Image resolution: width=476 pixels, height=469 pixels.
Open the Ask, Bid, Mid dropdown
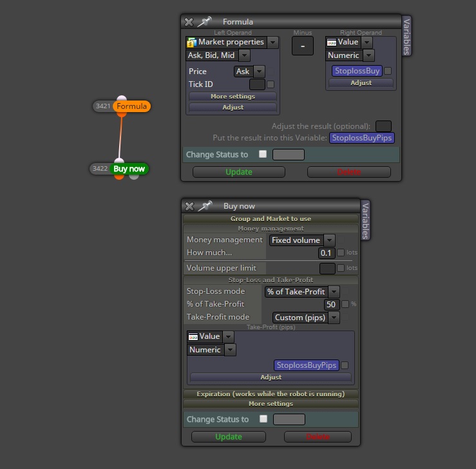(244, 55)
